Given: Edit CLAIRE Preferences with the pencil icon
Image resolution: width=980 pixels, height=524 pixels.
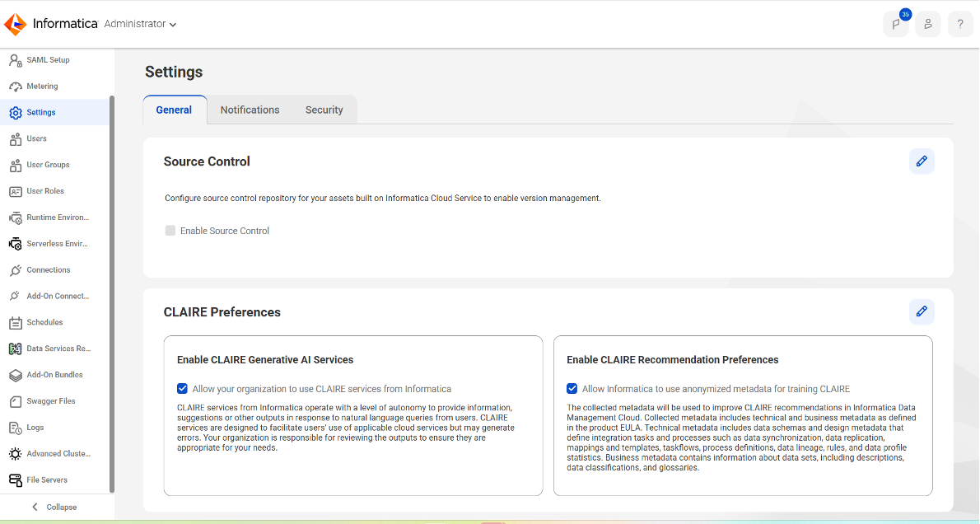Looking at the screenshot, I should click(x=922, y=311).
